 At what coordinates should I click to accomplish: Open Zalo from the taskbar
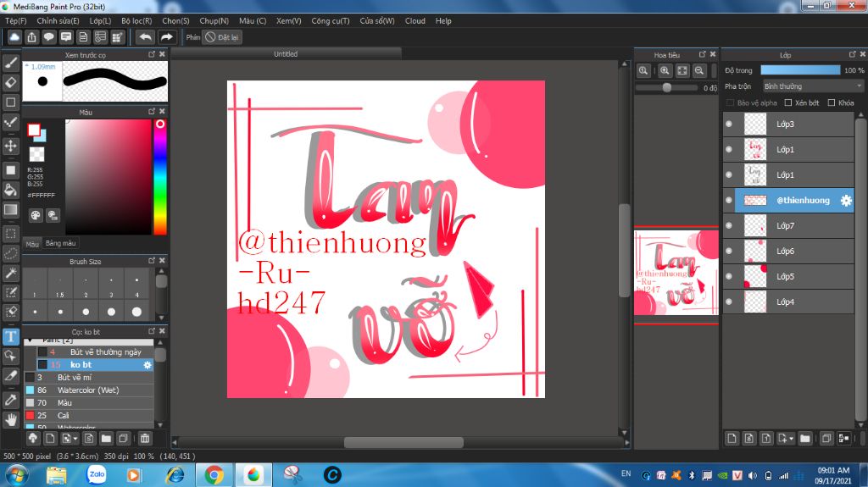(x=97, y=475)
